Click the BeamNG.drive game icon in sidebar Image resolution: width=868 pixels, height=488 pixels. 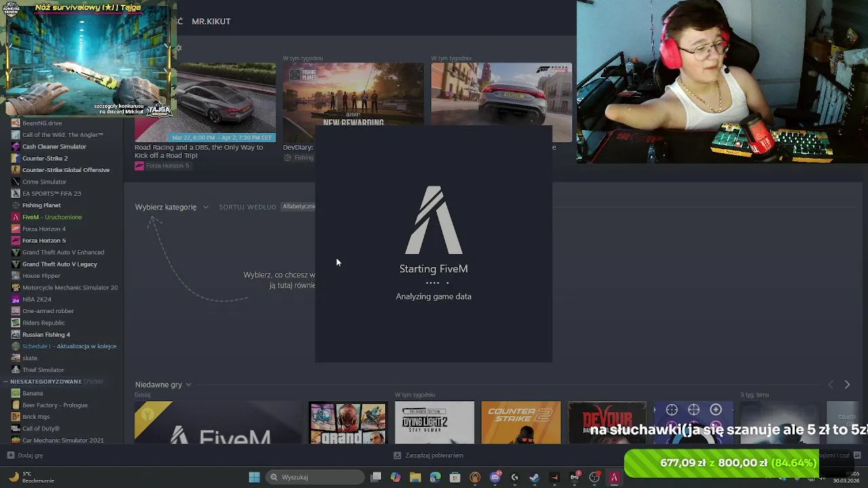(16, 123)
